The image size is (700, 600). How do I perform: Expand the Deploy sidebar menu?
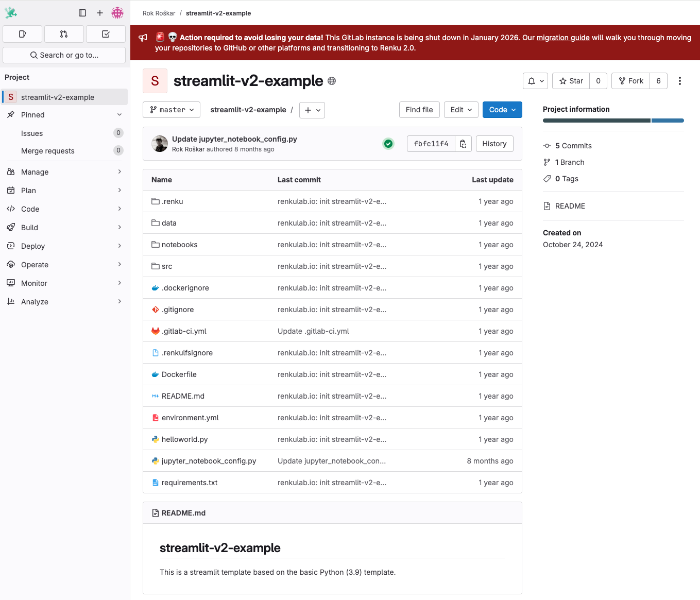tap(64, 246)
